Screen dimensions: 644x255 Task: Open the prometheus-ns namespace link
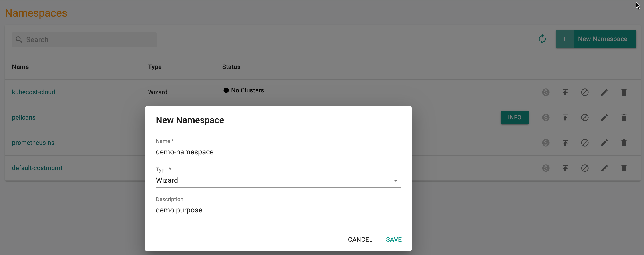tap(33, 143)
